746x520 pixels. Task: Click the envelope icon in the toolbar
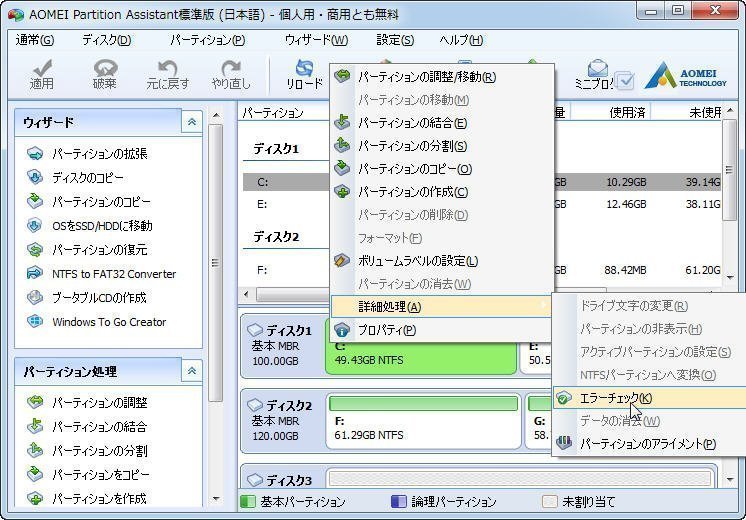tap(598, 68)
